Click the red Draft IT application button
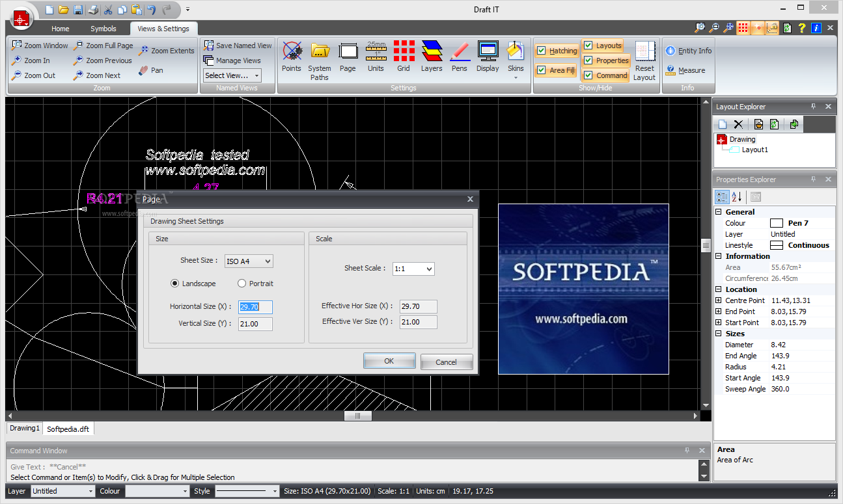 click(x=22, y=18)
